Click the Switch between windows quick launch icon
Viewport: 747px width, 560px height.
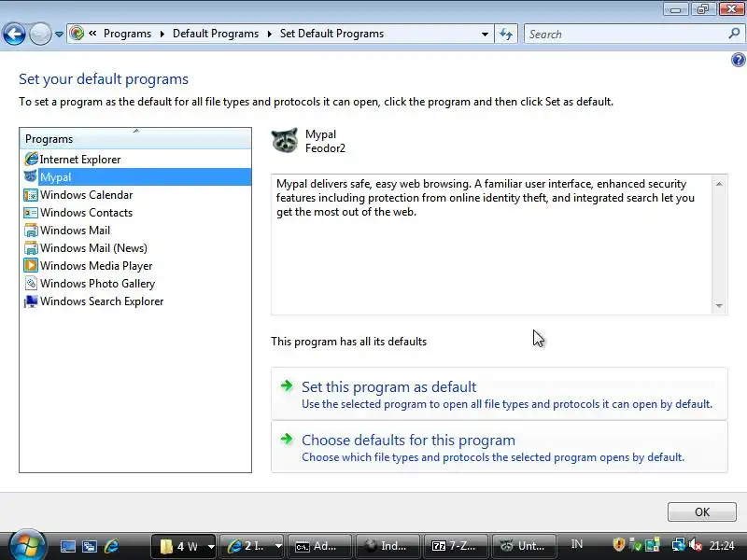tap(90, 546)
